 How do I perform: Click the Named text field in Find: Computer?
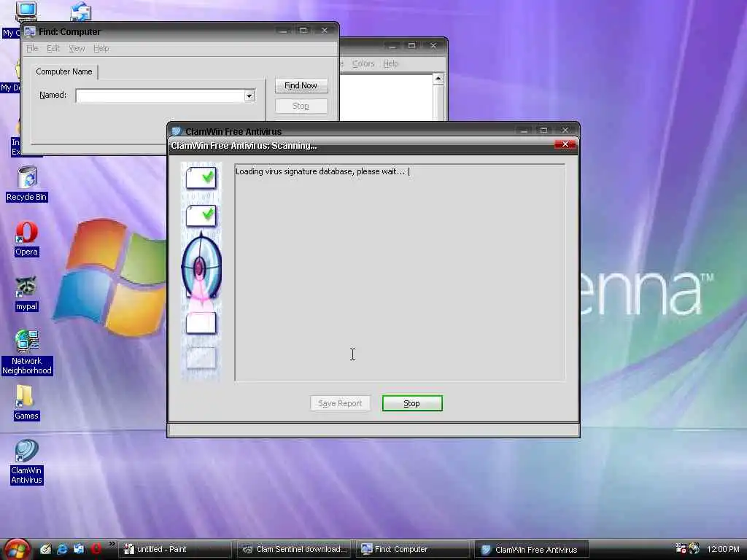coord(160,96)
